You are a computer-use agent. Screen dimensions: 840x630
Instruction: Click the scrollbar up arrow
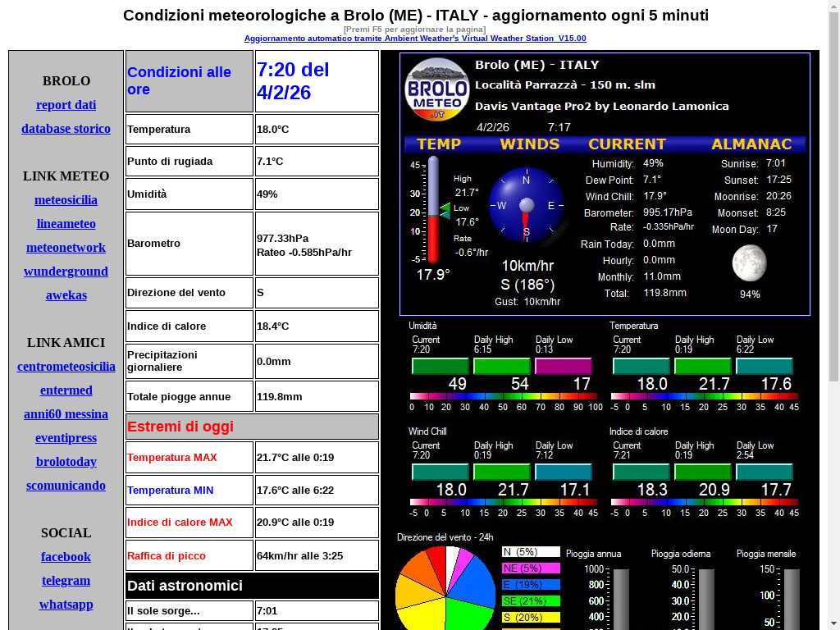(833, 7)
